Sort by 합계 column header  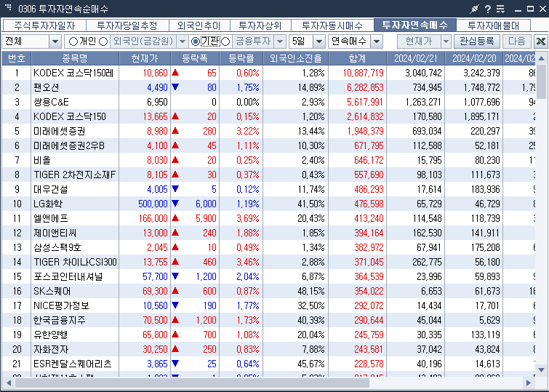click(357, 58)
